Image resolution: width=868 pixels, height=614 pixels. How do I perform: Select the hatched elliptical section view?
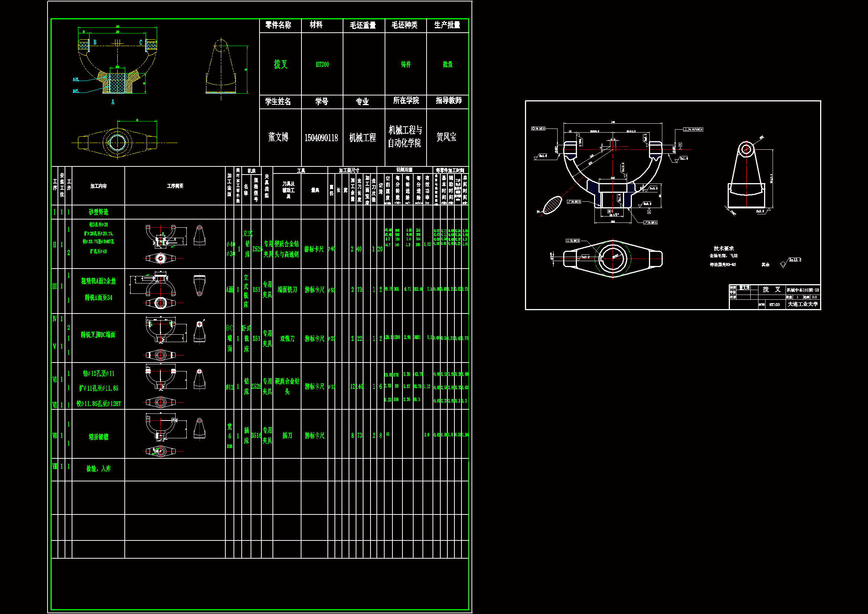pos(552,205)
